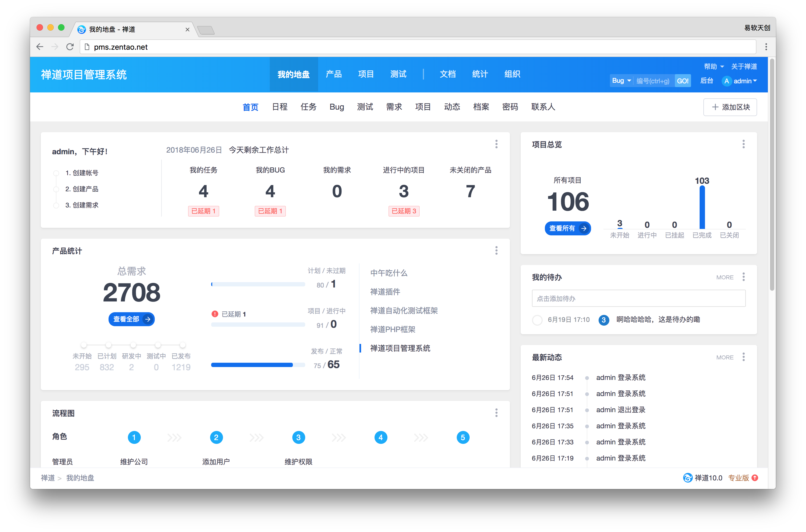
Task: Open the 最新动态 block's three-dot options menu
Action: click(744, 357)
